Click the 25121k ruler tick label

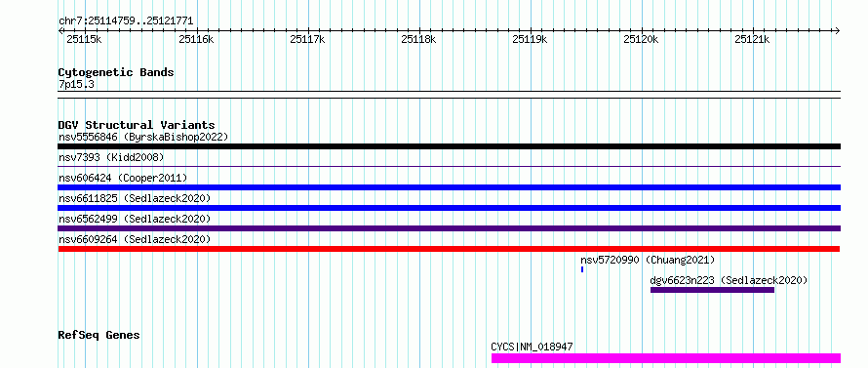[752, 39]
